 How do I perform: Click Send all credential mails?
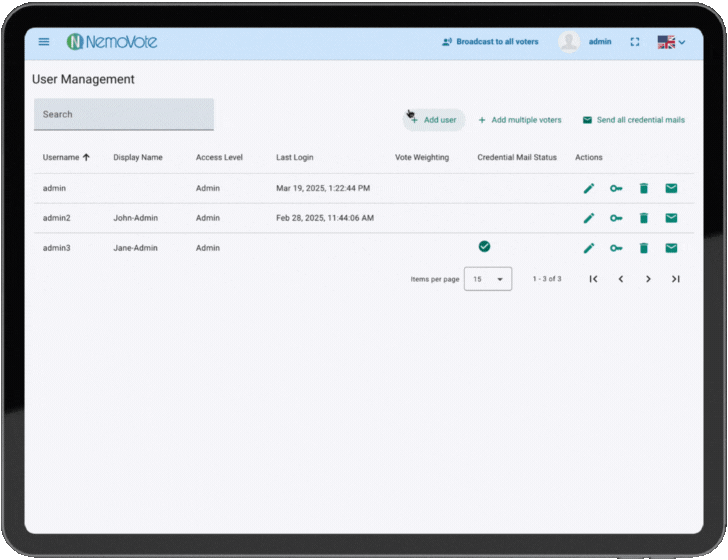pyautogui.click(x=634, y=120)
